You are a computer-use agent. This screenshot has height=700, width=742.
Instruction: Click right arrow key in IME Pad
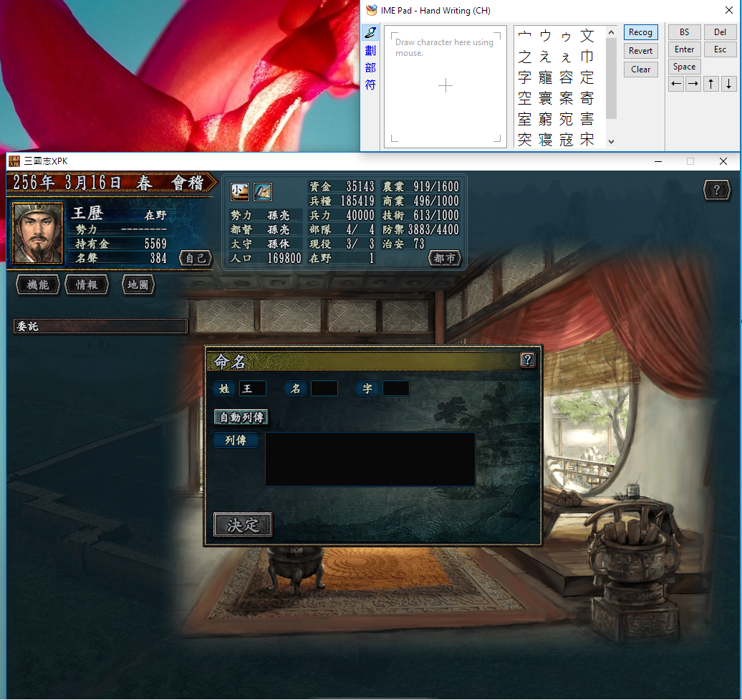[693, 85]
